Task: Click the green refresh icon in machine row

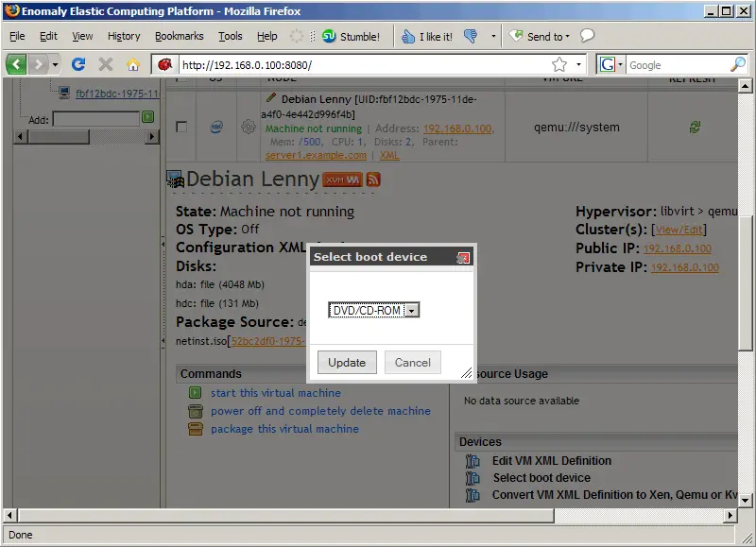Action: click(x=695, y=128)
